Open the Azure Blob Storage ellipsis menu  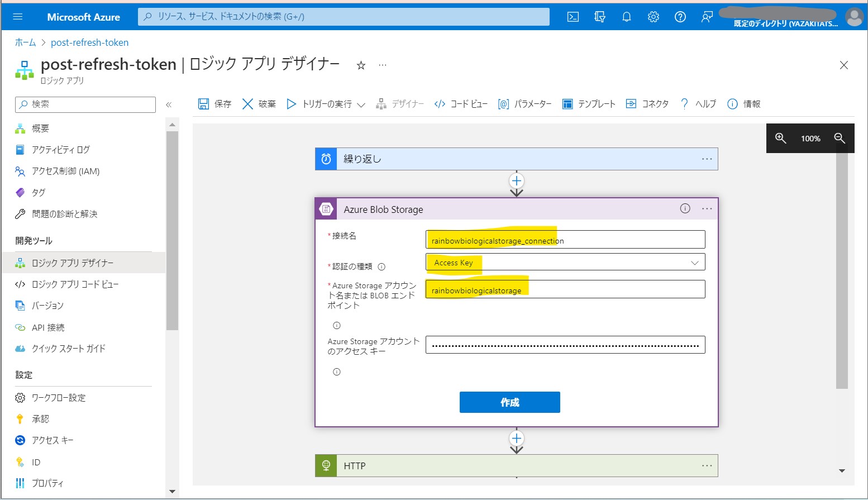[707, 209]
